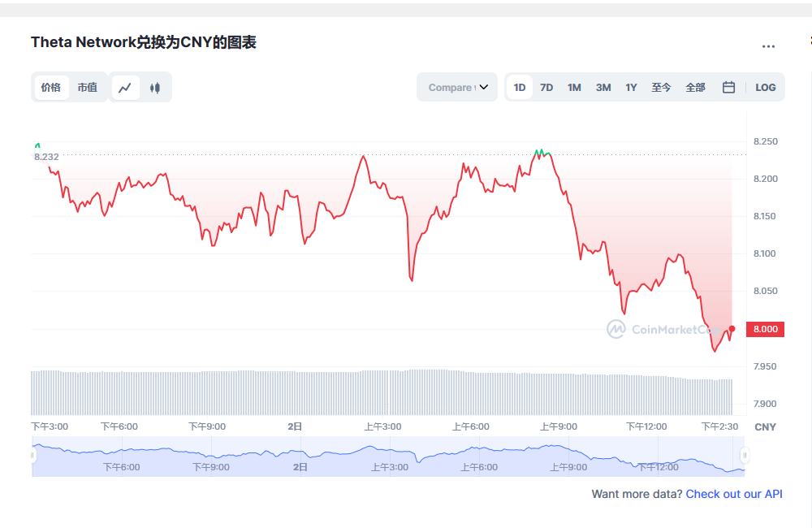Click the 8.250 y-axis label

[x=766, y=141]
